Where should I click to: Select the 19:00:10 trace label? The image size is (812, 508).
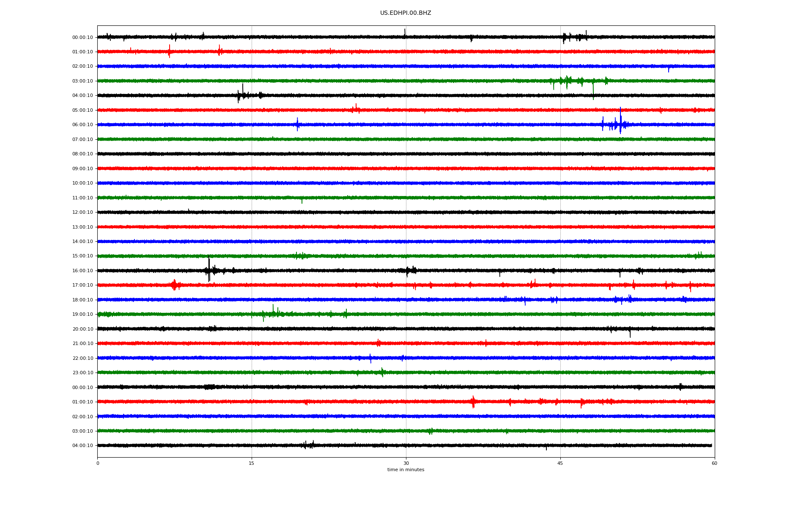[x=82, y=315]
